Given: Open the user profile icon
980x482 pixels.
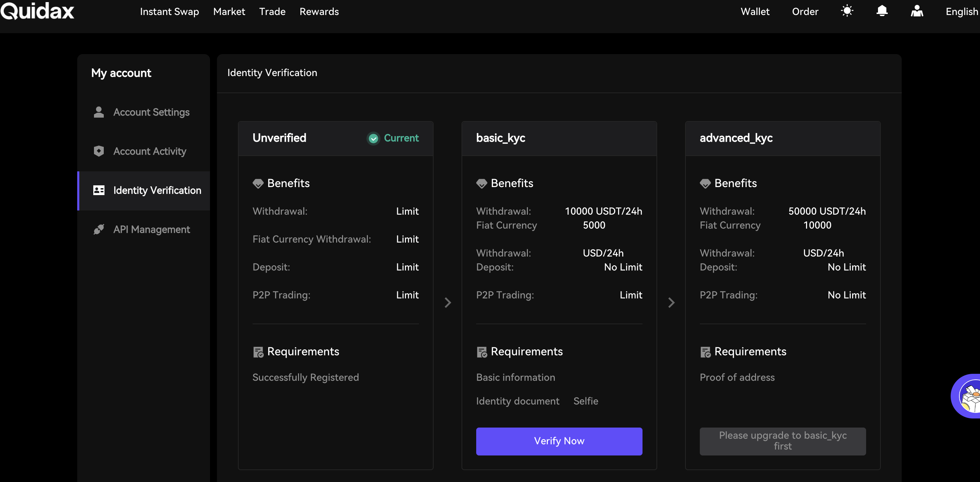Looking at the screenshot, I should point(917,11).
